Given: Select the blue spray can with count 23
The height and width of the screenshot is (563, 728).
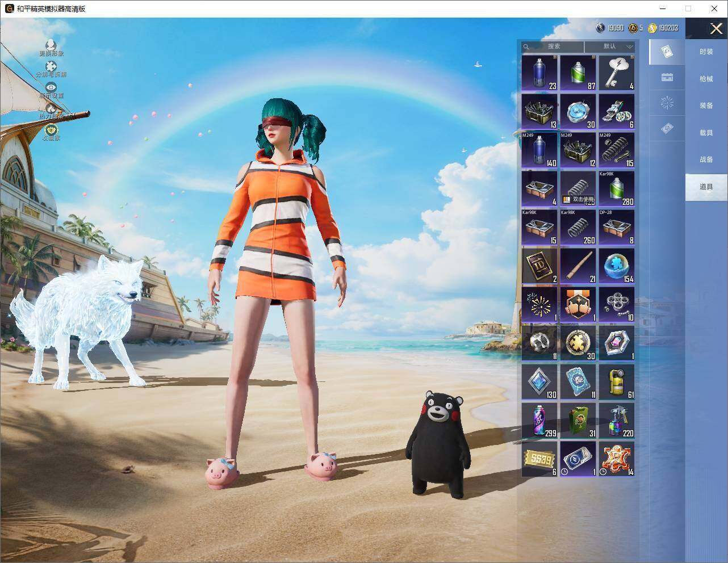Looking at the screenshot, I should click(x=539, y=73).
